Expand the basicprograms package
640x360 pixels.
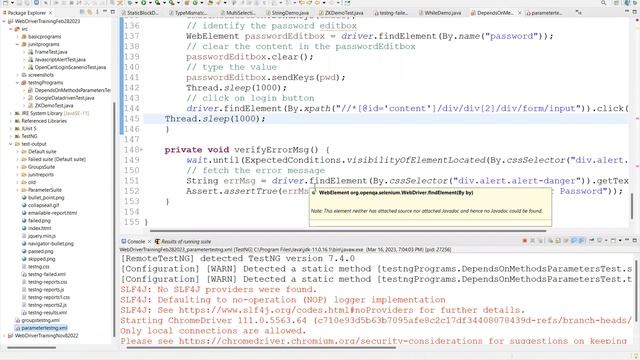18,37
